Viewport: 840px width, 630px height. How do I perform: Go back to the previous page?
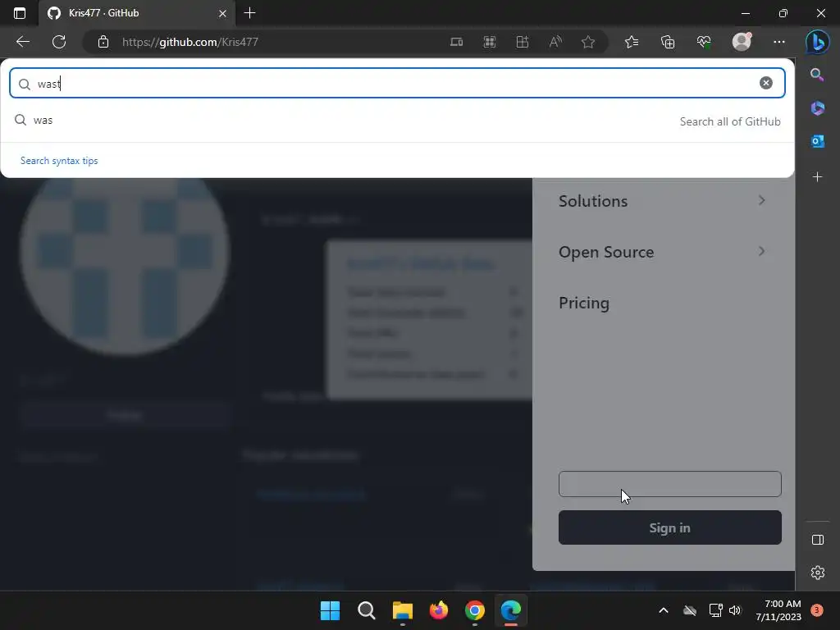[22, 42]
